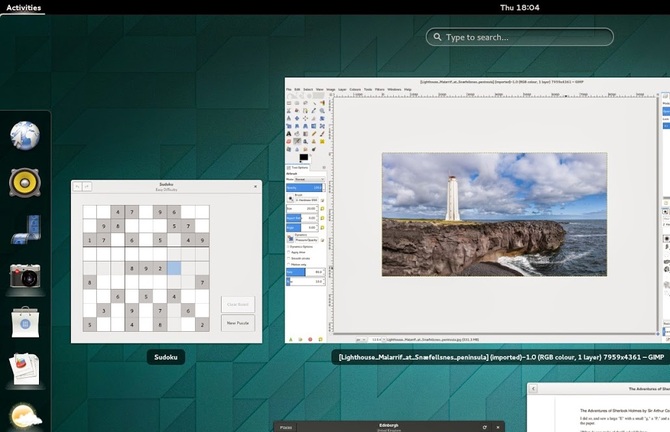Select the Free Select lasso tool

click(306, 103)
